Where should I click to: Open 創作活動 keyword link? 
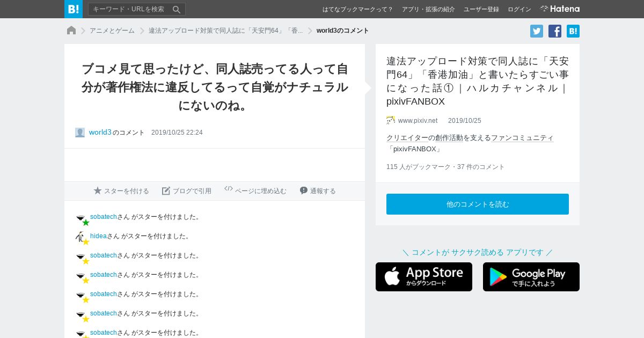click(x=449, y=138)
